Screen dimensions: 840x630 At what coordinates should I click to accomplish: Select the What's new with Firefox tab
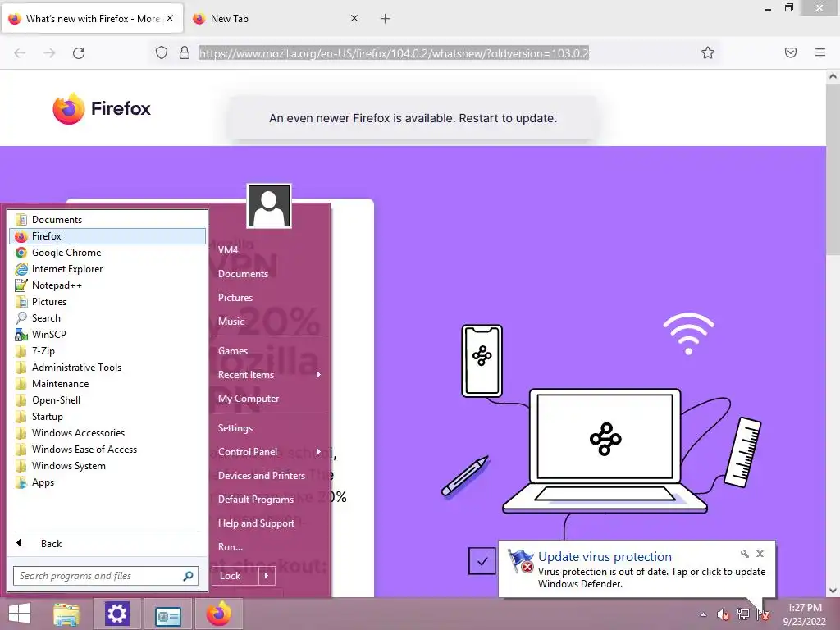click(92, 19)
